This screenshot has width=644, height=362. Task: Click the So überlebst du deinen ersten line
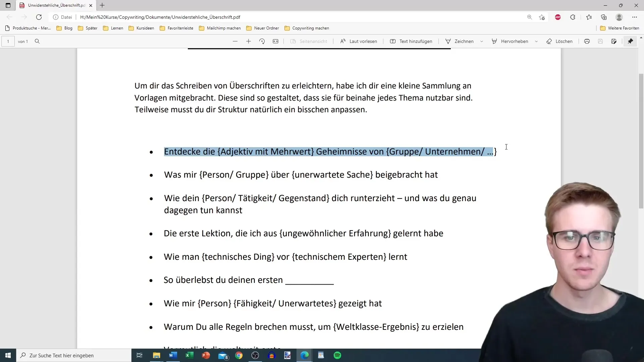point(249,280)
